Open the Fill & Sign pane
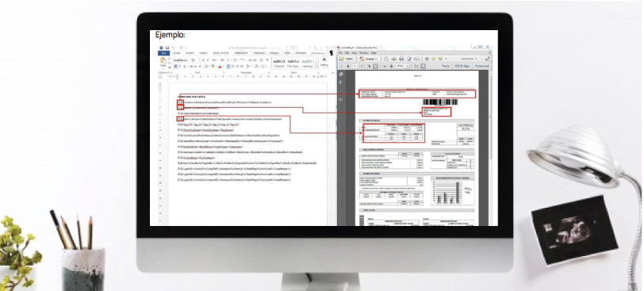The image size is (644, 291). pyautogui.click(x=462, y=66)
